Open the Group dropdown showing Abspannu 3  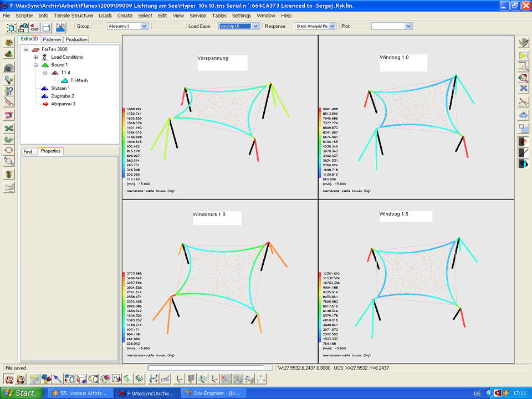pyautogui.click(x=144, y=26)
